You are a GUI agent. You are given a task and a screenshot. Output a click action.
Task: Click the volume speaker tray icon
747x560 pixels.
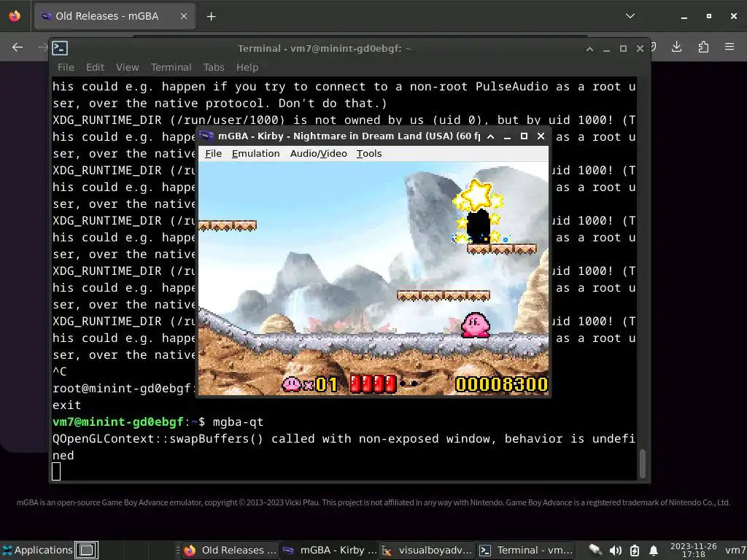tap(615, 551)
